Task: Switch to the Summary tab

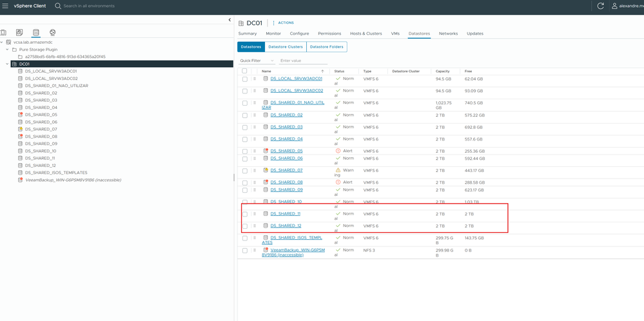Action: (248, 34)
